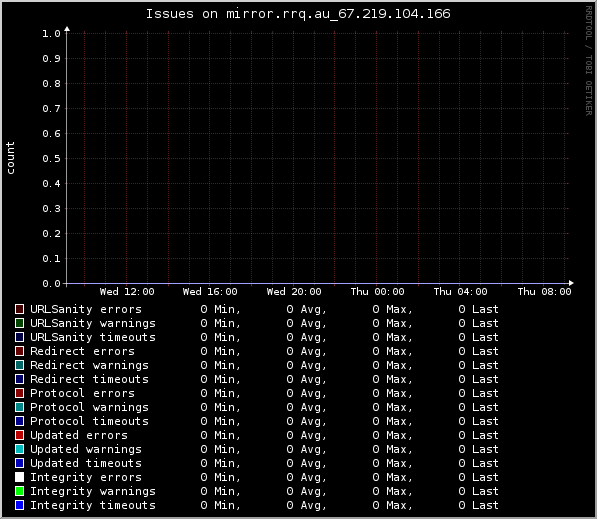The width and height of the screenshot is (597, 519).
Task: Click the Integrity timeouts blue swatch
Action: click(19, 505)
